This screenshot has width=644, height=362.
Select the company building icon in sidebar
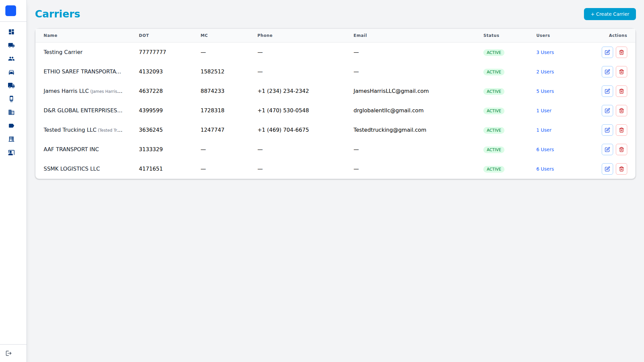coord(11,112)
